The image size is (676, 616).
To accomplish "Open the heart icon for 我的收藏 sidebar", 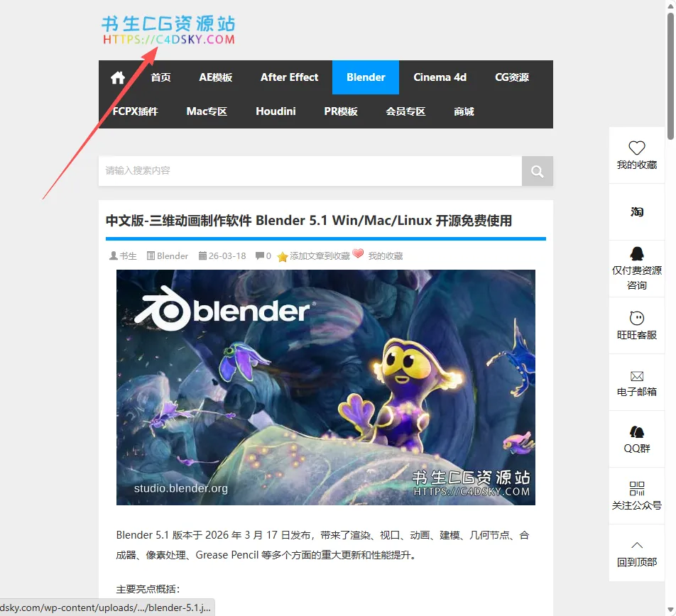I will point(637,148).
